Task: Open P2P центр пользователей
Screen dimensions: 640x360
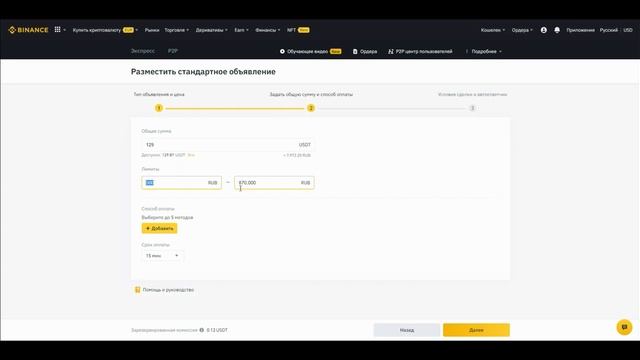Action: [x=420, y=51]
